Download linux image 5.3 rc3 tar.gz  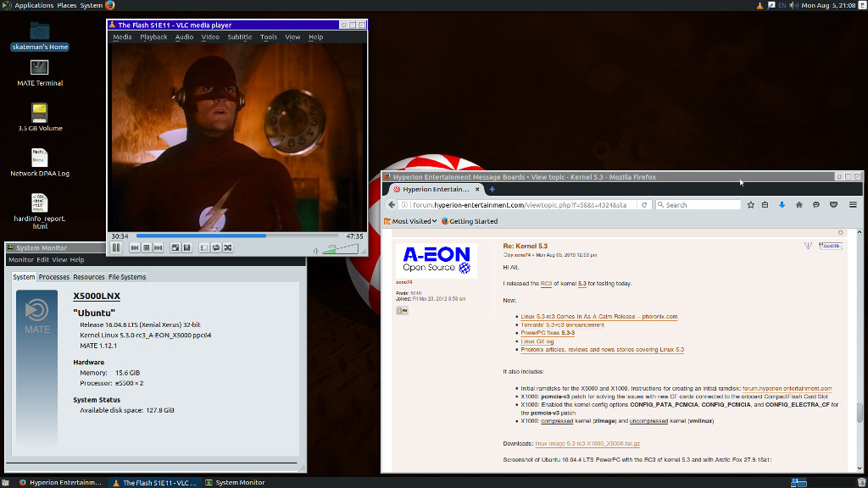pyautogui.click(x=587, y=444)
